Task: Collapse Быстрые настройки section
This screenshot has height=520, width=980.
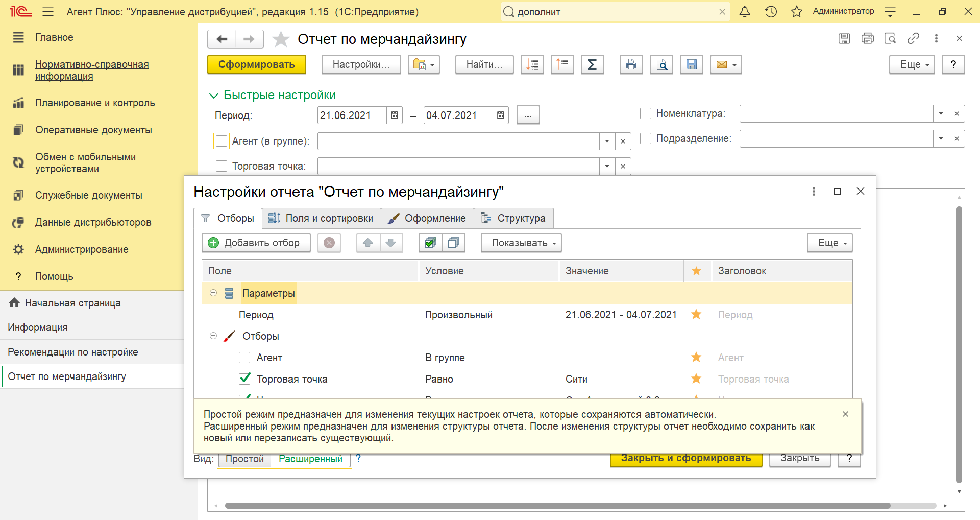Action: (x=214, y=96)
